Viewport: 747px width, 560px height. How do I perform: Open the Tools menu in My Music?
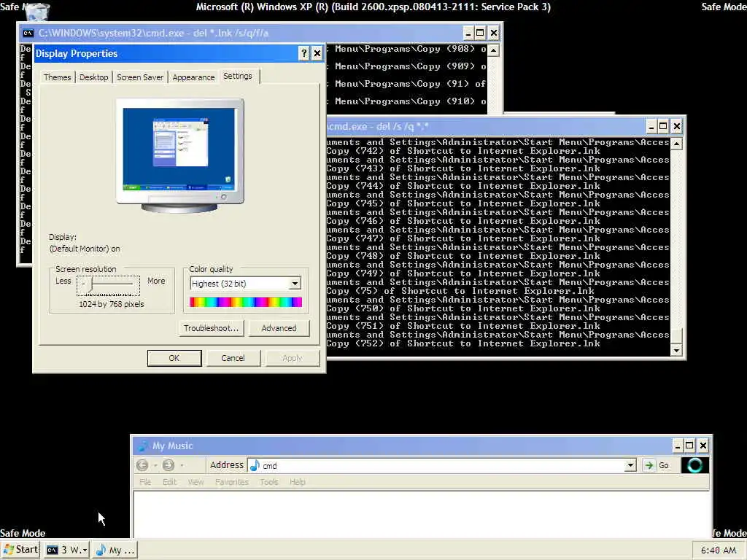269,482
